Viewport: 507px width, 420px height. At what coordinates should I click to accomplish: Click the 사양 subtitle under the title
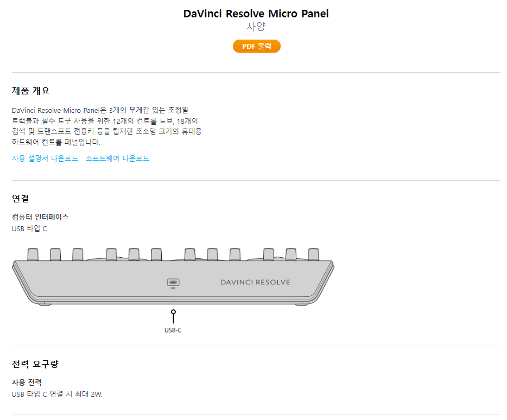tap(256, 27)
